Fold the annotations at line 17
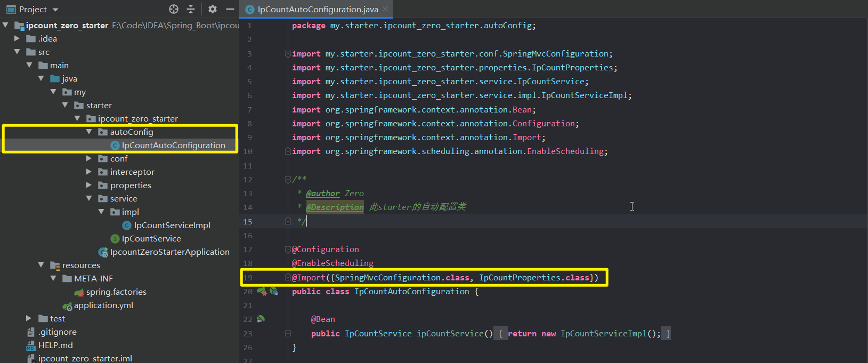Image resolution: width=868 pixels, height=363 pixels. pos(288,249)
